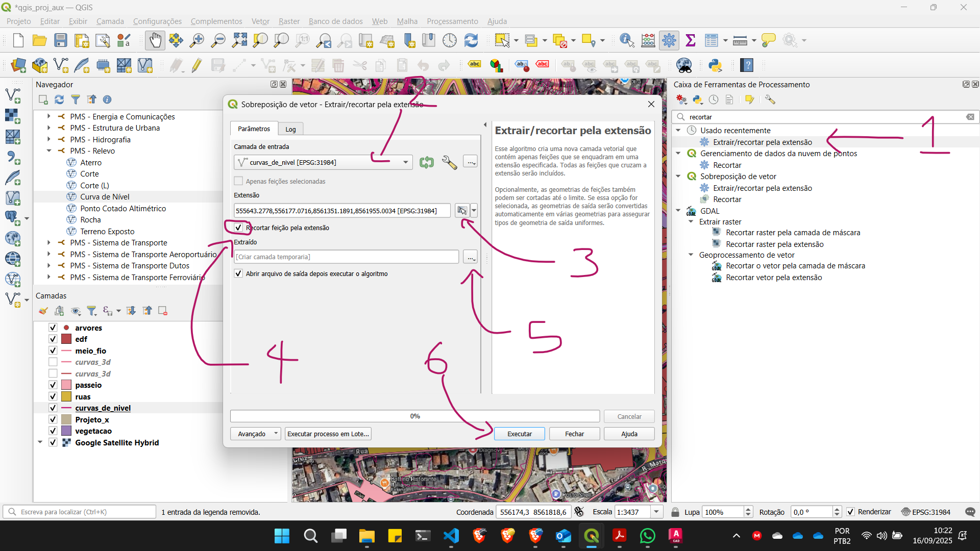
Task: Click the Save Project floppy icon
Action: pos(61,40)
